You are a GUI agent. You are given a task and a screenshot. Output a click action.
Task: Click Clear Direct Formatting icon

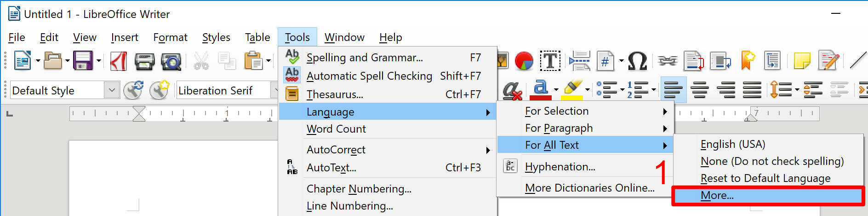click(x=512, y=90)
